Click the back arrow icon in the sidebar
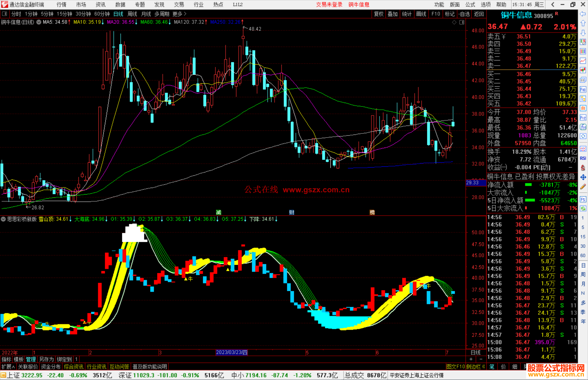Image resolution: width=588 pixels, height=380 pixels. [x=583, y=14]
